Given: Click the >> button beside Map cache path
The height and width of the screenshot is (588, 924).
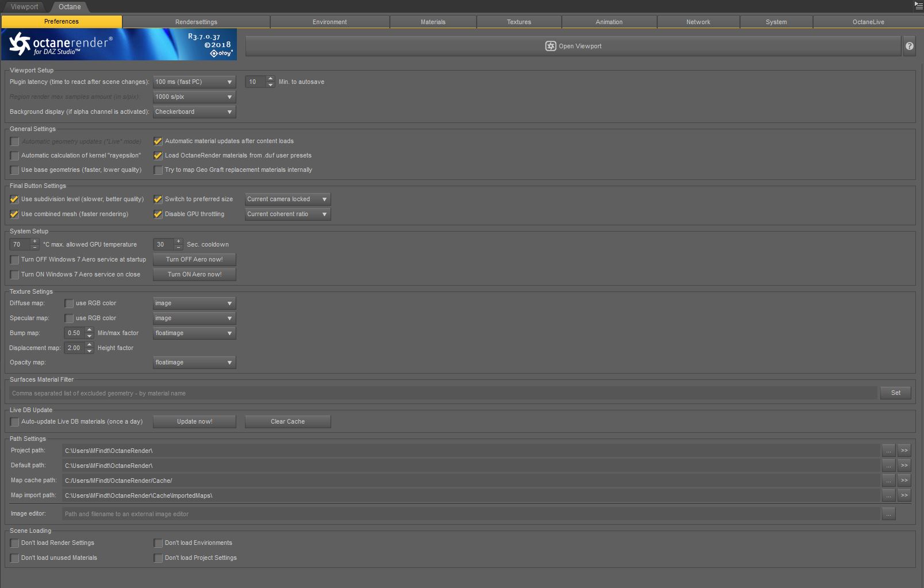Looking at the screenshot, I should pyautogui.click(x=904, y=481).
